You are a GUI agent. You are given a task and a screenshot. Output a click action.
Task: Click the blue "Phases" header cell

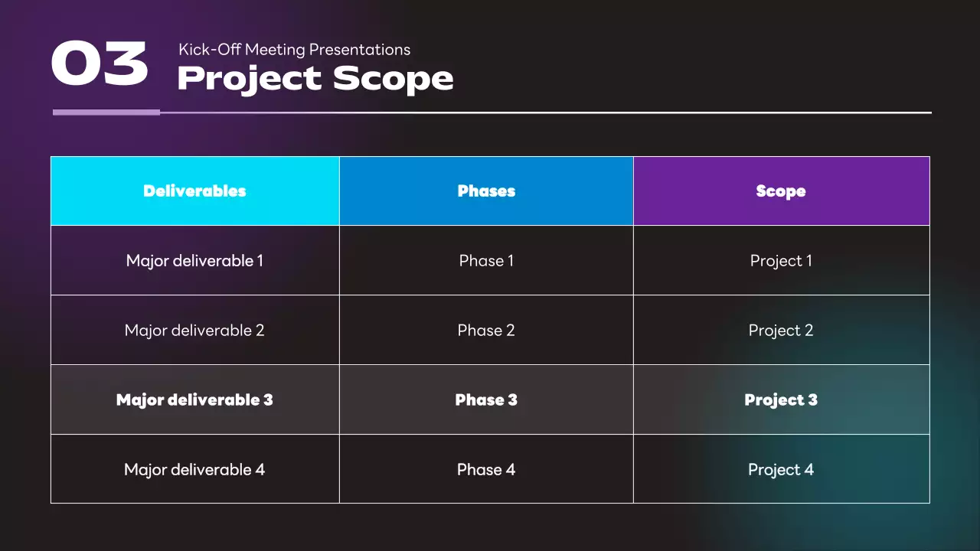click(486, 191)
